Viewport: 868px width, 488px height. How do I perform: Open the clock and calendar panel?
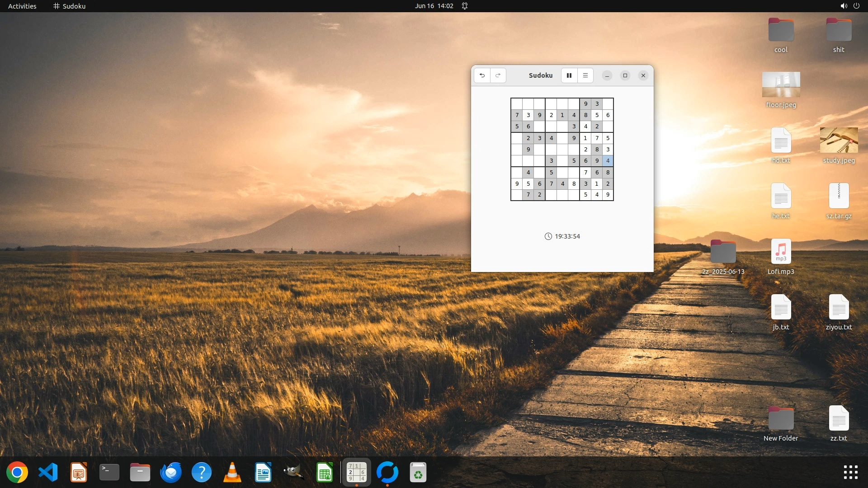point(434,6)
